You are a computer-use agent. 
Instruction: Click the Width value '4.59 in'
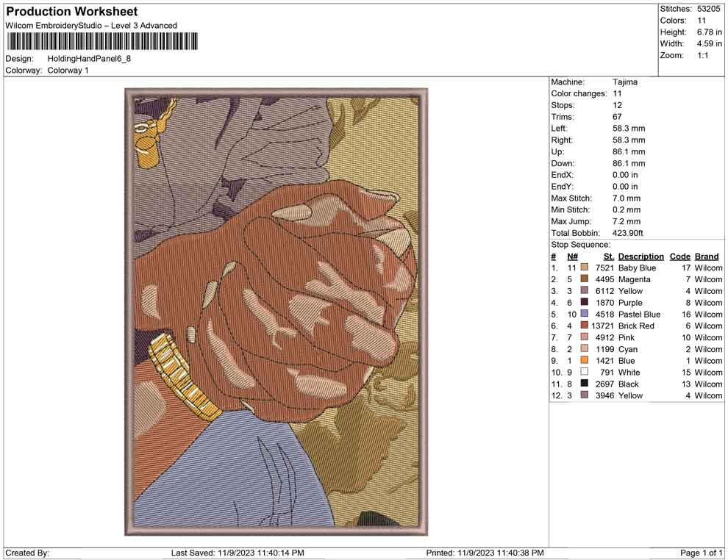[x=709, y=43]
